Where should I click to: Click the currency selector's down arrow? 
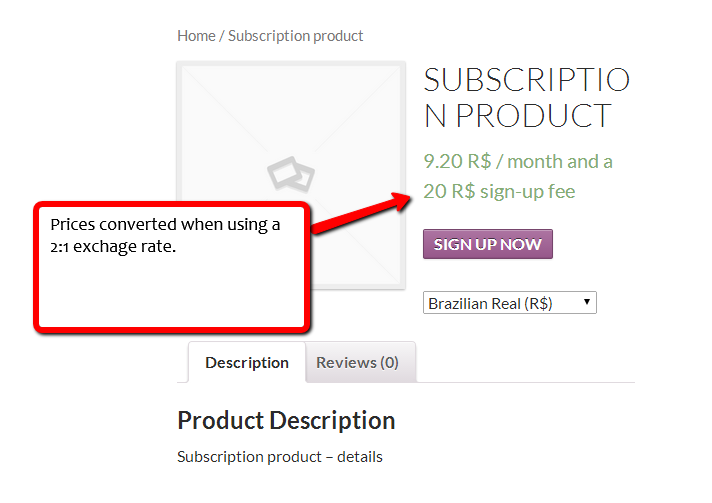pyautogui.click(x=587, y=301)
